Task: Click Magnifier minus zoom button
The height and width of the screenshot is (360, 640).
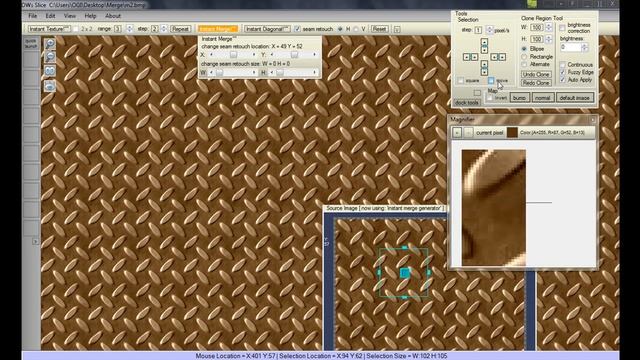Action: 468,133
